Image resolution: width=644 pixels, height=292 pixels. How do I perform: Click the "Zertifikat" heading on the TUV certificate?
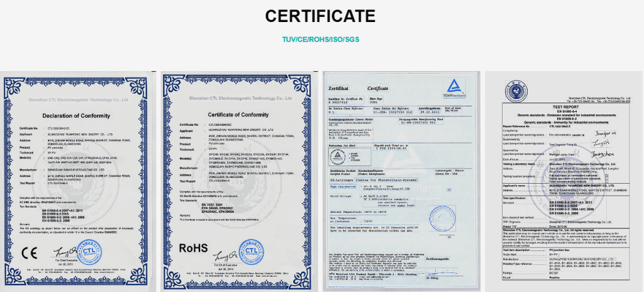[x=339, y=89]
